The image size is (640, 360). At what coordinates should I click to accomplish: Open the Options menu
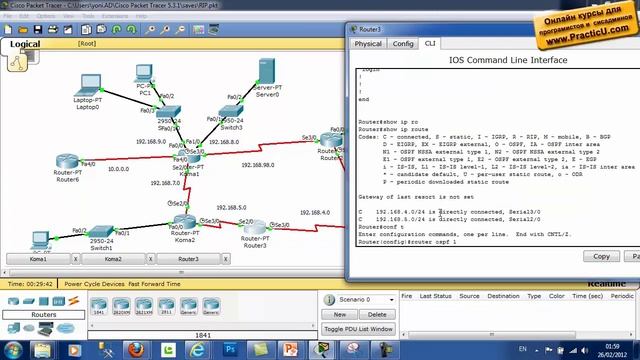45,16
